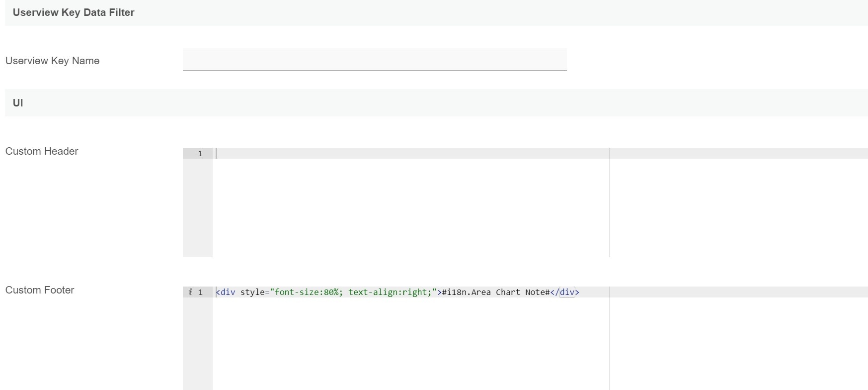This screenshot has height=390, width=868.
Task: Click the info annotation icon in Custom Footer gutter
Action: pos(190,292)
